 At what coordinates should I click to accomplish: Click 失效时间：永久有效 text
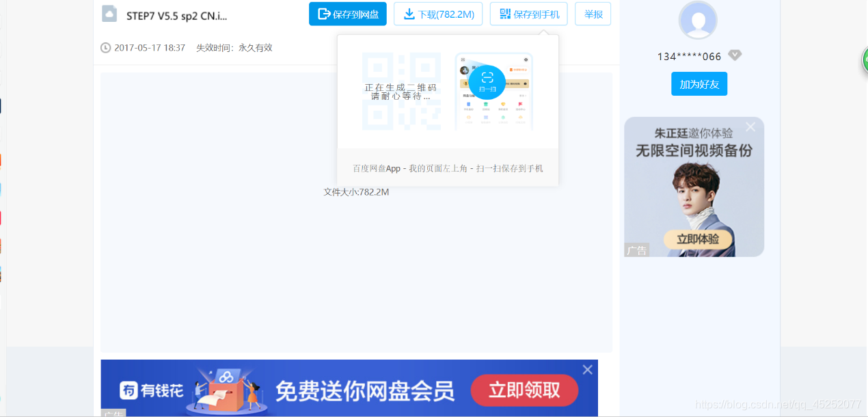(234, 48)
